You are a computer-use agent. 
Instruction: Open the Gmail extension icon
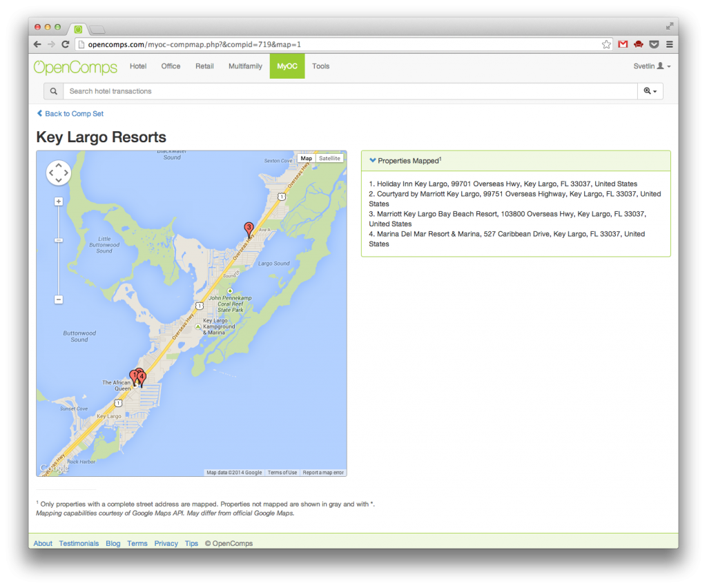(623, 44)
